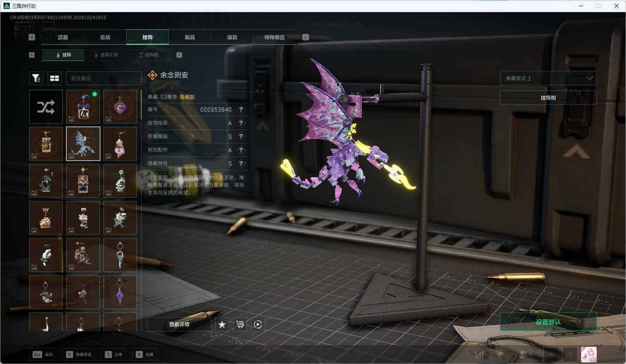This screenshot has width=626, height=364.
Task: Click help icon on 附加配件 row
Action: click(241, 150)
